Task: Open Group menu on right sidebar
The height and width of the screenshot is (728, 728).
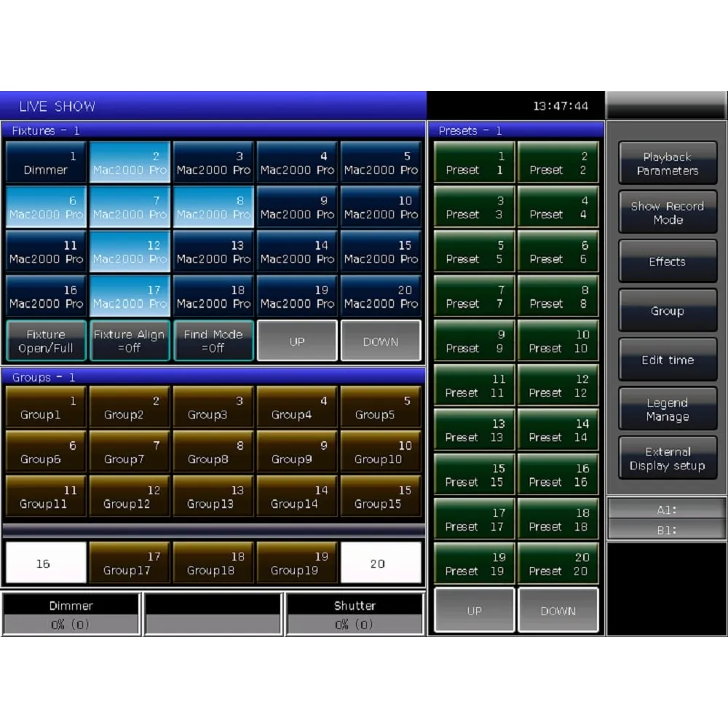Action: [668, 311]
